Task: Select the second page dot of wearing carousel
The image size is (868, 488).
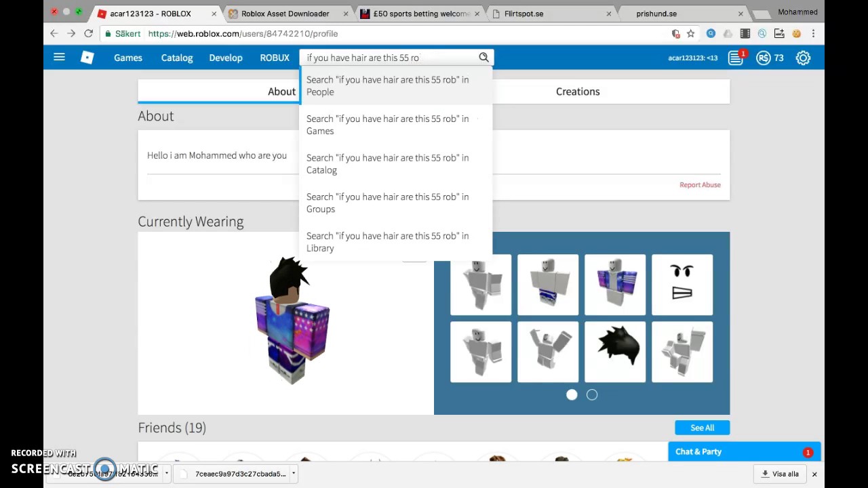Action: tap(592, 394)
